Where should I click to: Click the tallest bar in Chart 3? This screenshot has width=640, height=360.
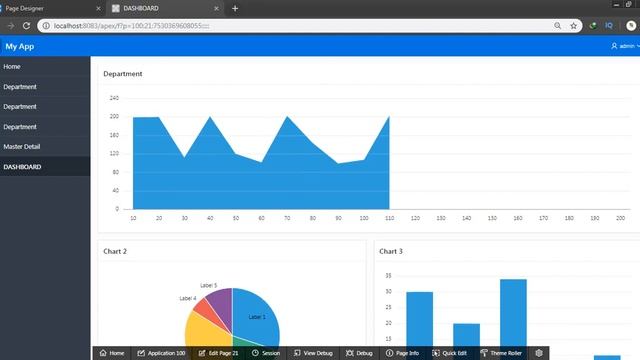click(513, 312)
